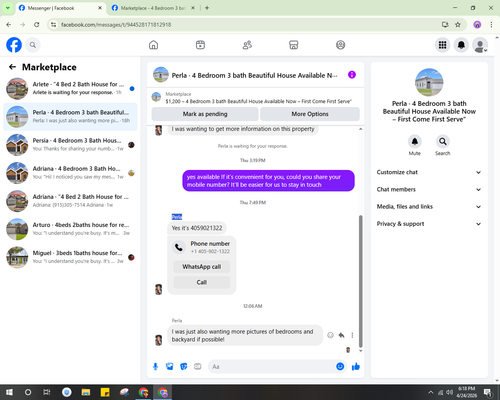Screen dimensions: 500x400
Task: Open Arlete 4 Bed 2 Bath conversation
Action: [70, 88]
